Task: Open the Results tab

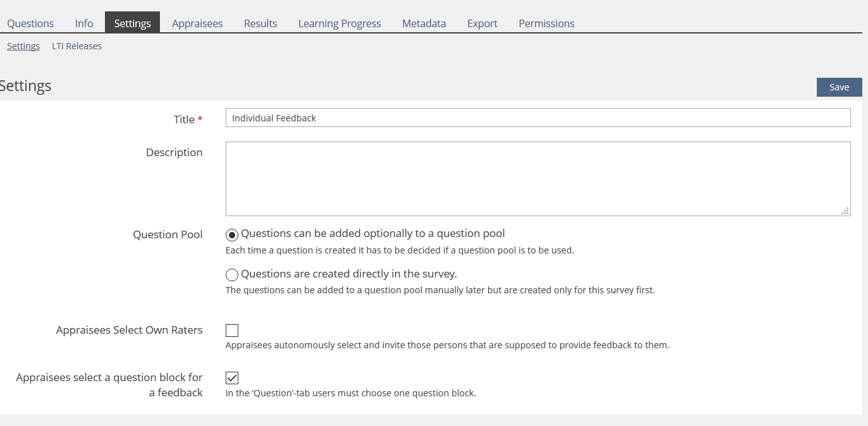Action: [x=260, y=23]
